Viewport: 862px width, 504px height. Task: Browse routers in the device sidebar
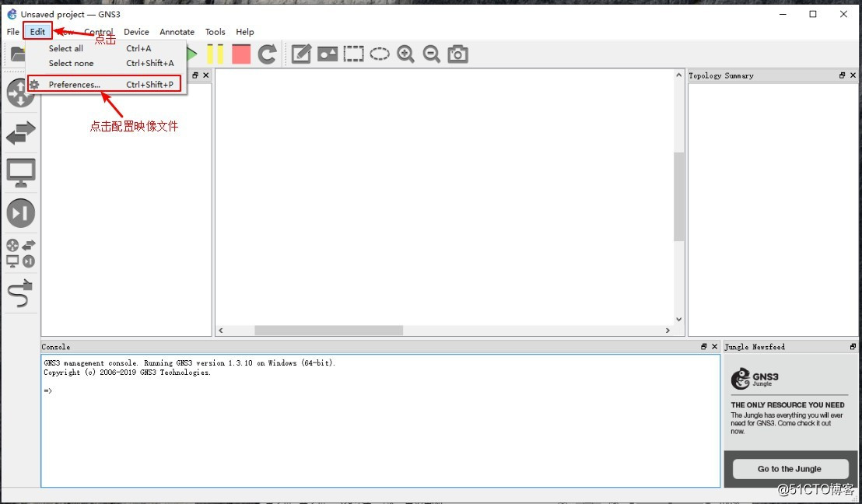[20, 93]
